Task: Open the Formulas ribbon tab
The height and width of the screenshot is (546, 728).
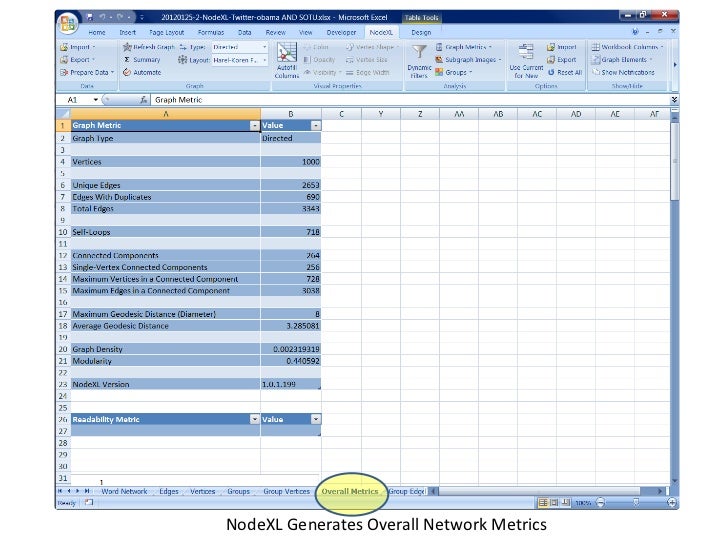Action: pyautogui.click(x=211, y=32)
